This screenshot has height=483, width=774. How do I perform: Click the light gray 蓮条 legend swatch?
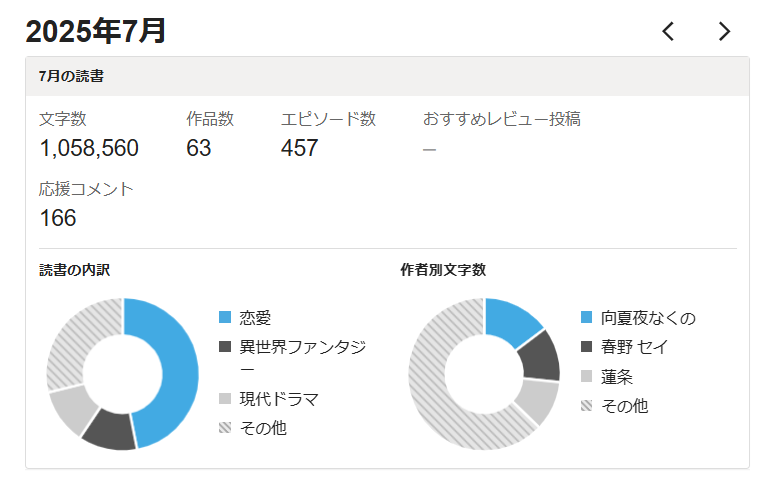point(587,377)
